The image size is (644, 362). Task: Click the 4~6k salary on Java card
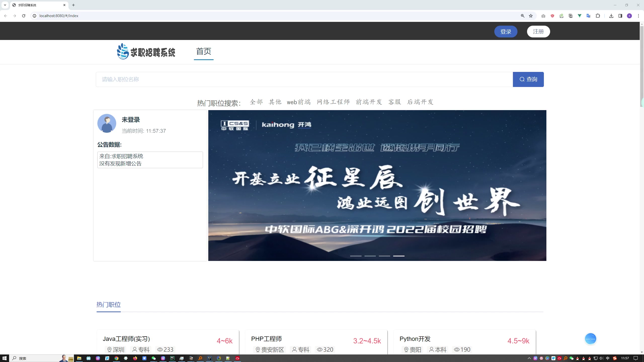point(225,341)
